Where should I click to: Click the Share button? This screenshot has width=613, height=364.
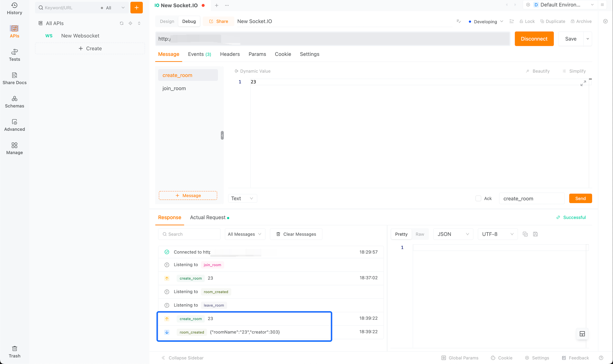coord(218,21)
